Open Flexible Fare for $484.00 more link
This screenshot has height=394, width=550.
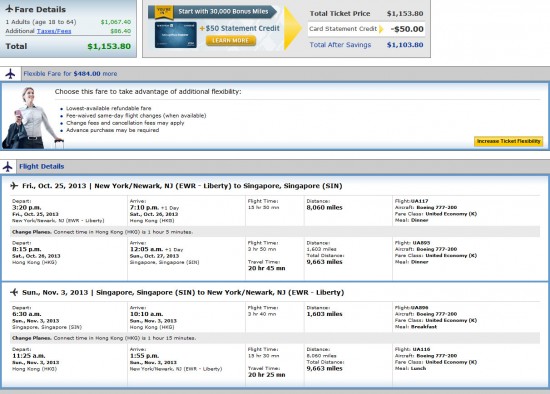[x=70, y=74]
